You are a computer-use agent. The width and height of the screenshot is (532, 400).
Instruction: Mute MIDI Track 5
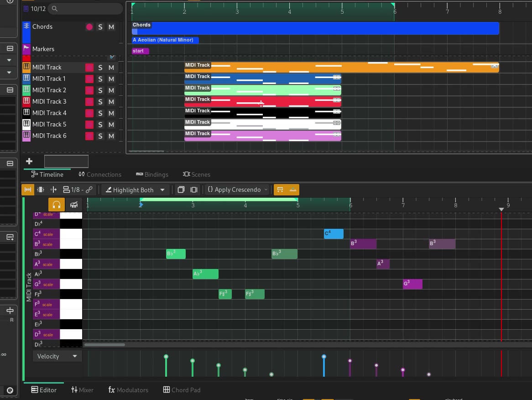pos(111,125)
